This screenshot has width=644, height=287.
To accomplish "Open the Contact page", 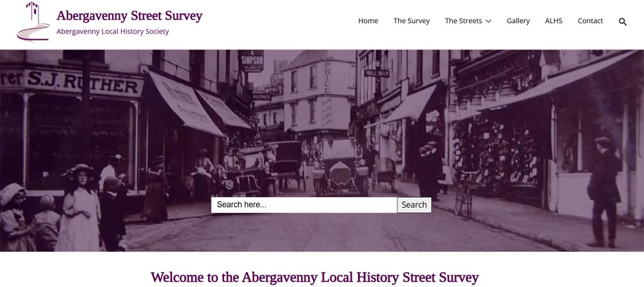I will (590, 21).
